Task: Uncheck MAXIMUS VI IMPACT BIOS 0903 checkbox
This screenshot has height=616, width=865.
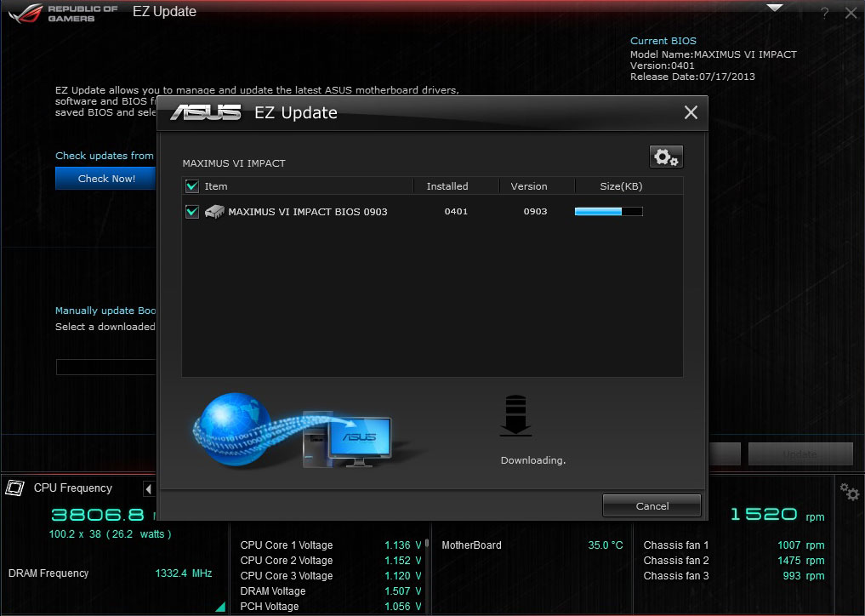Action: [192, 211]
